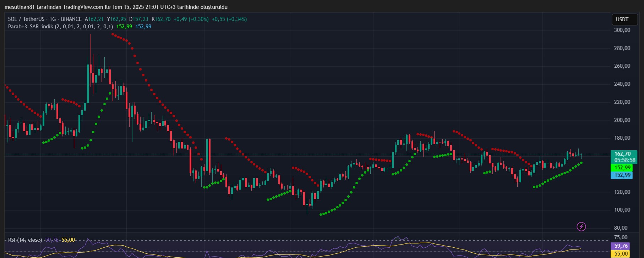Click the 280,00 price axis label

pos(622,48)
